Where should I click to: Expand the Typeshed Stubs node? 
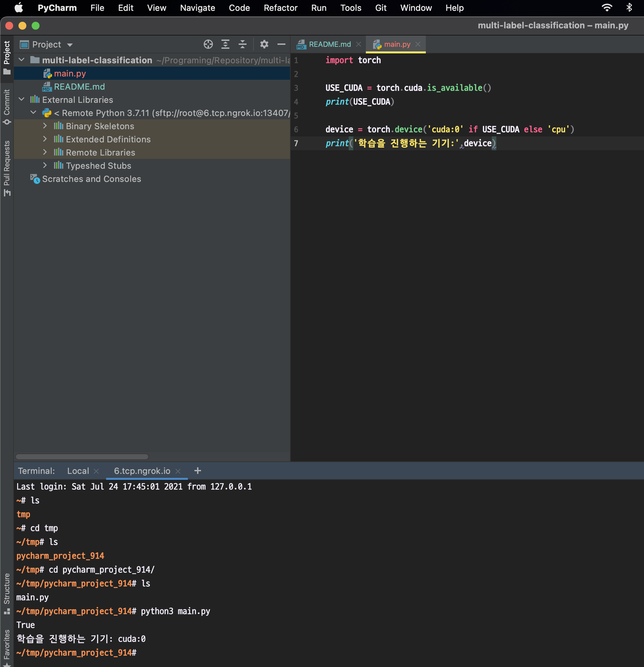(45, 165)
